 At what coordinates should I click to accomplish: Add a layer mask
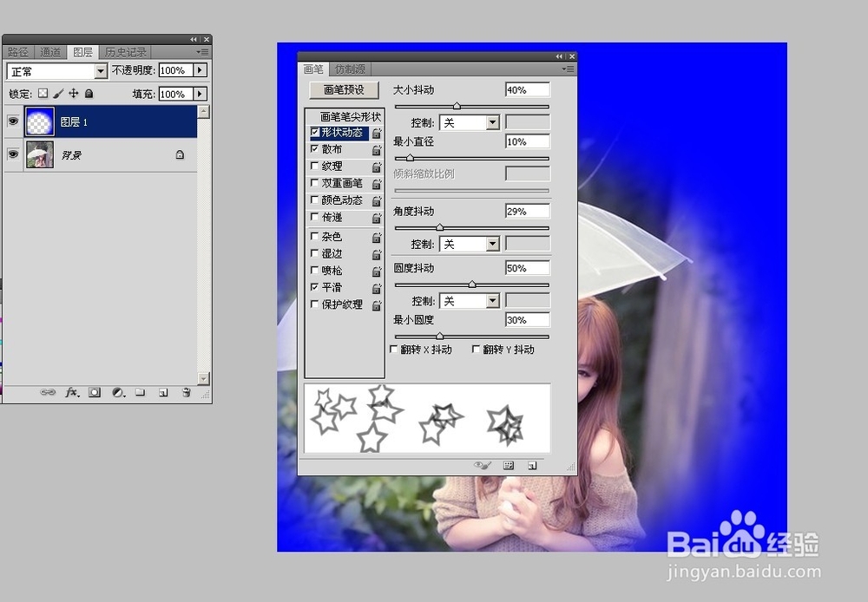tap(95, 392)
